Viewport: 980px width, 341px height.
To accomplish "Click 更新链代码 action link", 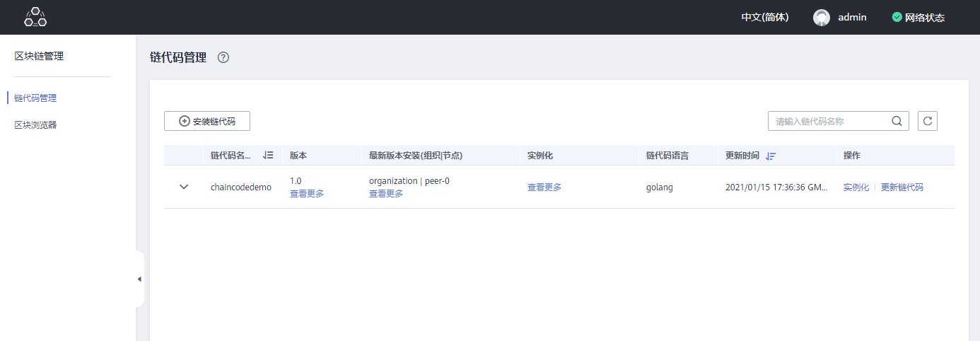I will (902, 187).
